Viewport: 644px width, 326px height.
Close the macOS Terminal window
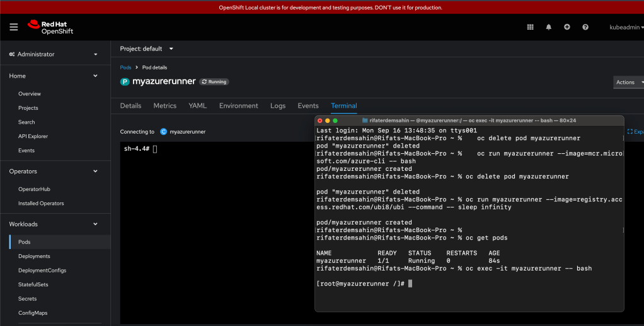coord(320,120)
